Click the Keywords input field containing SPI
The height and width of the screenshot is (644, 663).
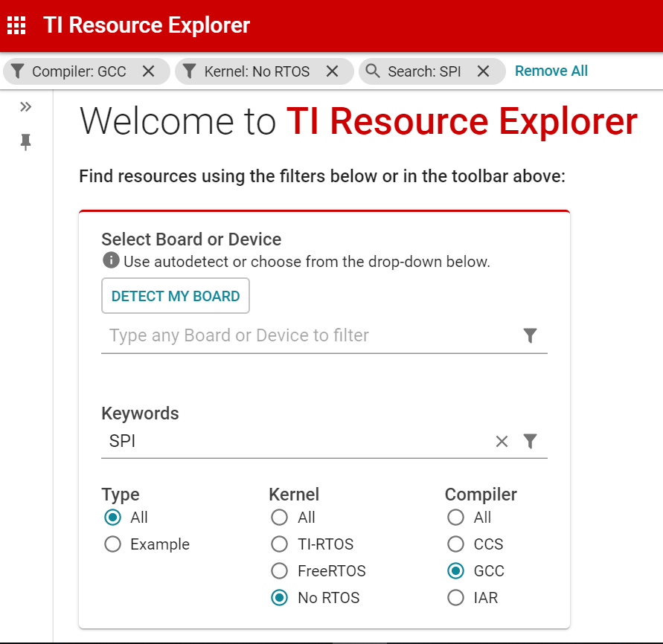pyautogui.click(x=298, y=442)
